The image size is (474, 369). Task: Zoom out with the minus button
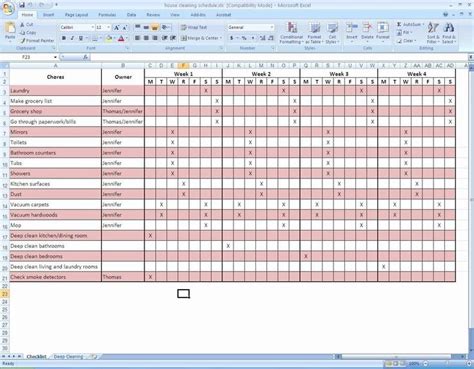coord(426,364)
